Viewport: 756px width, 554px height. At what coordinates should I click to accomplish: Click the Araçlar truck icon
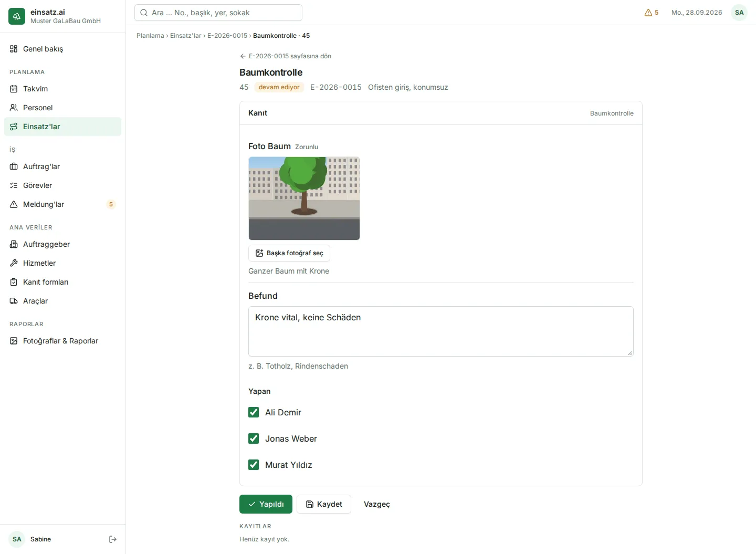click(x=14, y=301)
